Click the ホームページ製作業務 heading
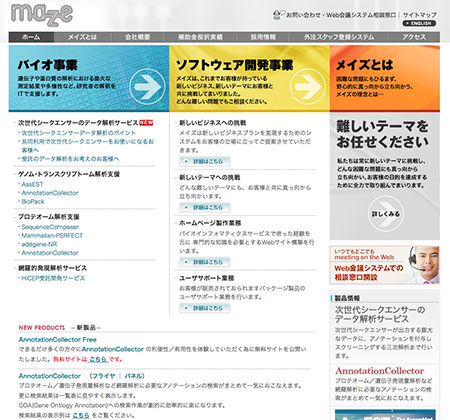Screen dimensions: 450x420 coord(210,223)
